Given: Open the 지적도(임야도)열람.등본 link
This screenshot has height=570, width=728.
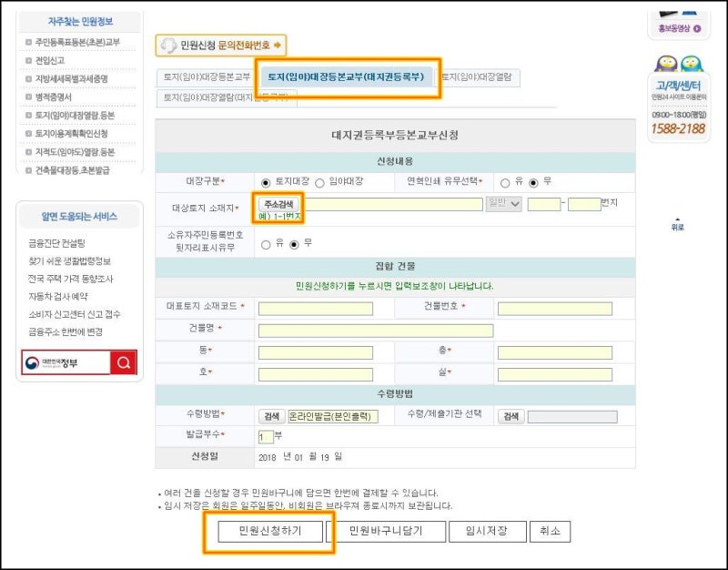Looking at the screenshot, I should [x=75, y=152].
